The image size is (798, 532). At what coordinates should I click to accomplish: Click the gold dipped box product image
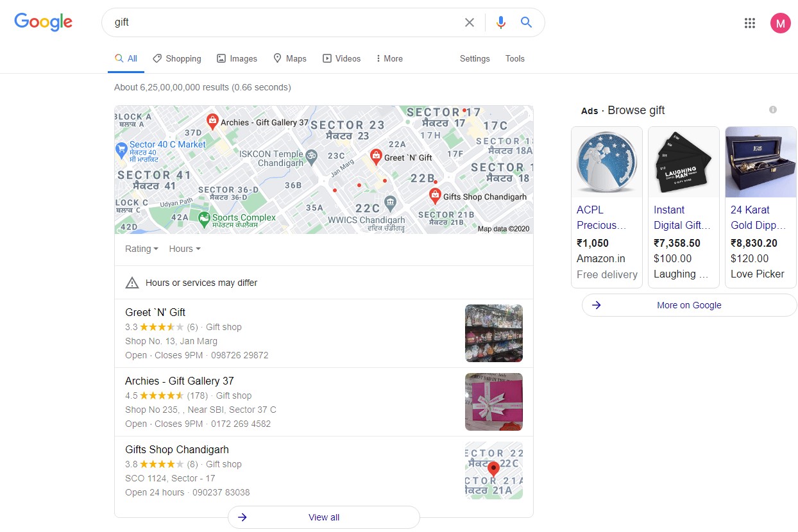761,163
